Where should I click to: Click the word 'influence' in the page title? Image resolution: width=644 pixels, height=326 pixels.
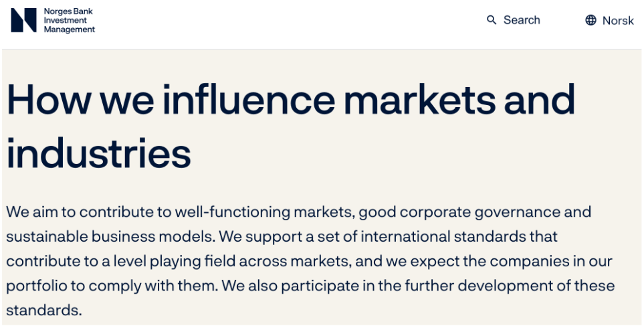click(x=248, y=100)
